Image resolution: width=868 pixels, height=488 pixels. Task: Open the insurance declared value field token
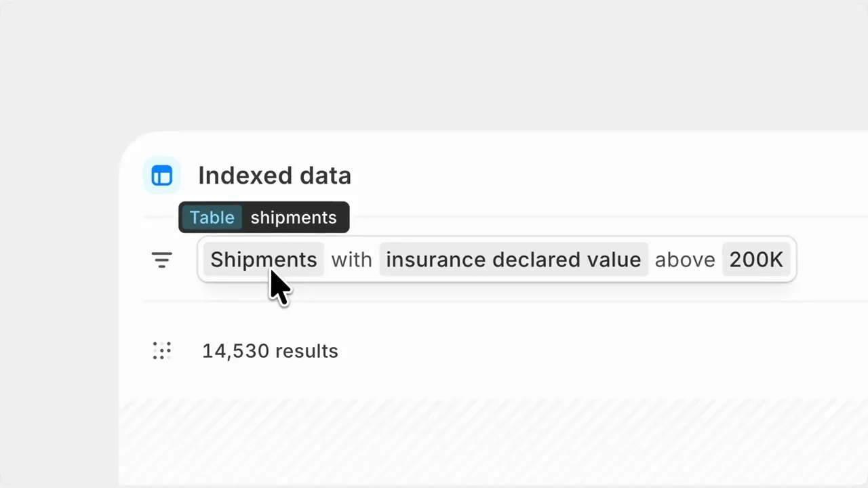(x=513, y=260)
